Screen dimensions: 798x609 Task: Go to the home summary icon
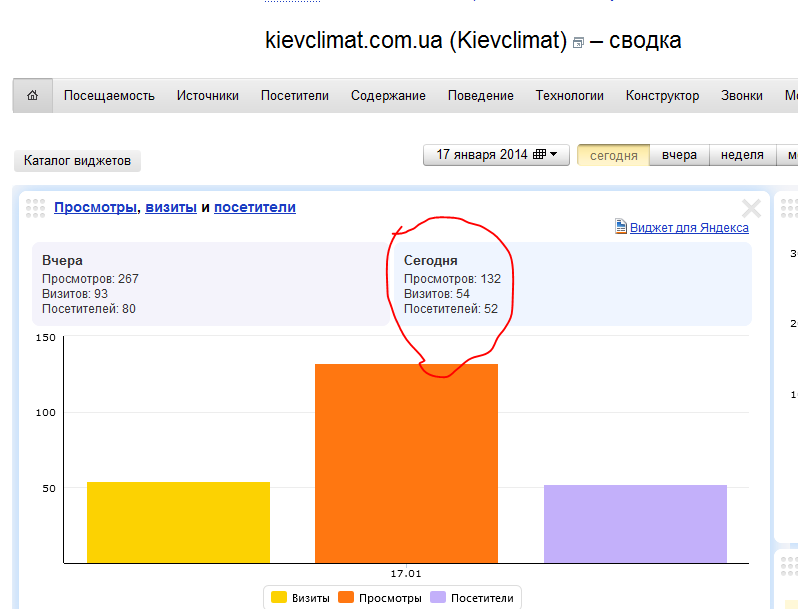tap(33, 95)
